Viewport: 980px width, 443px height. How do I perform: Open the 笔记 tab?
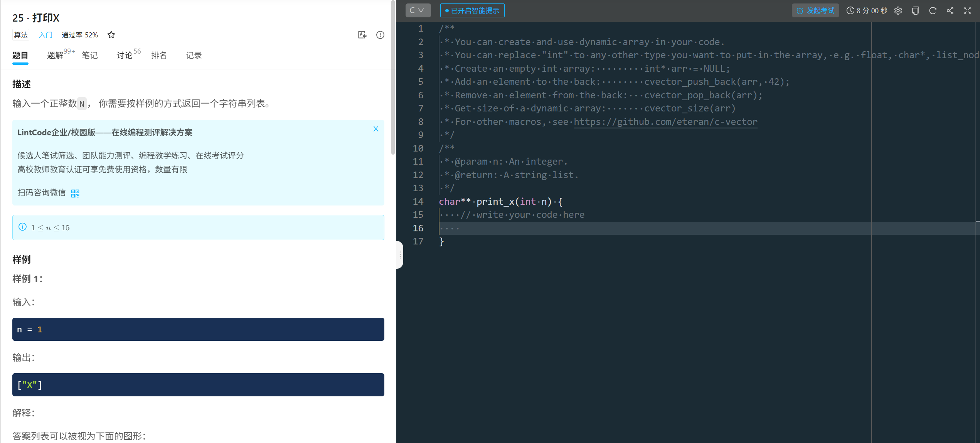click(90, 55)
